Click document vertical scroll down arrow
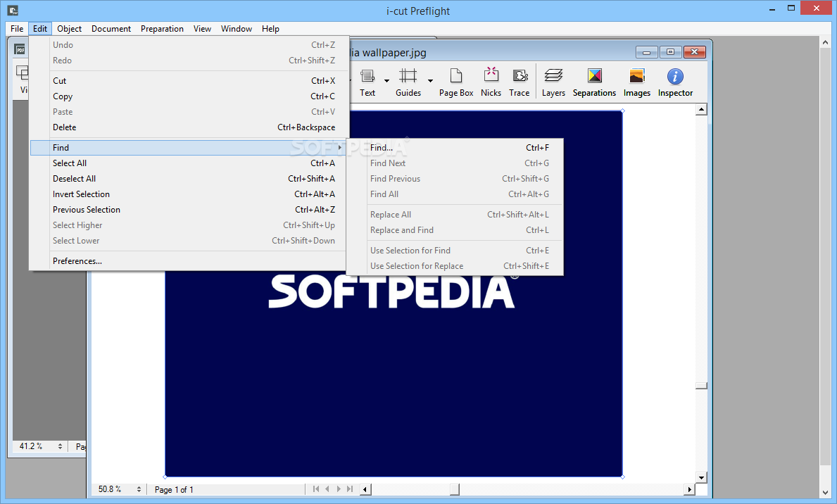 (x=701, y=477)
